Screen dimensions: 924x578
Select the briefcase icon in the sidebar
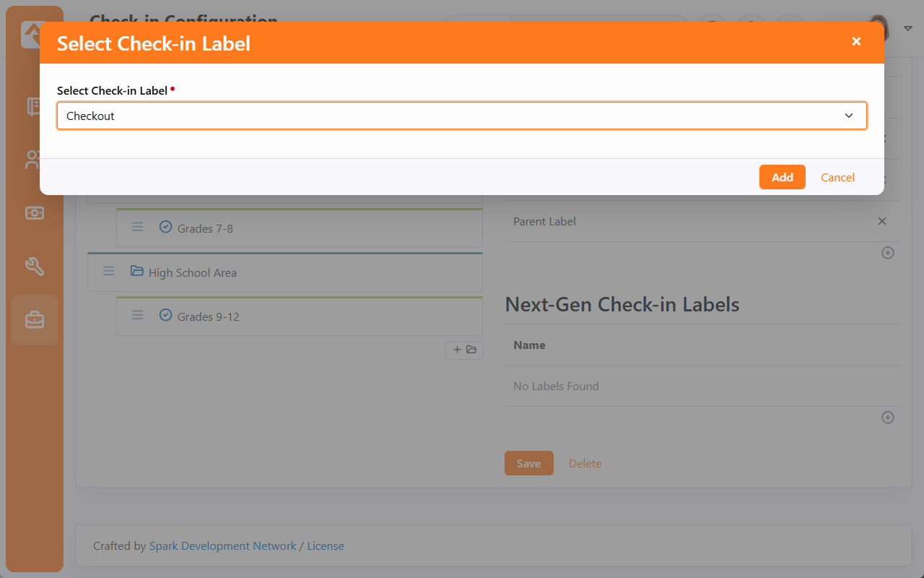(x=35, y=319)
